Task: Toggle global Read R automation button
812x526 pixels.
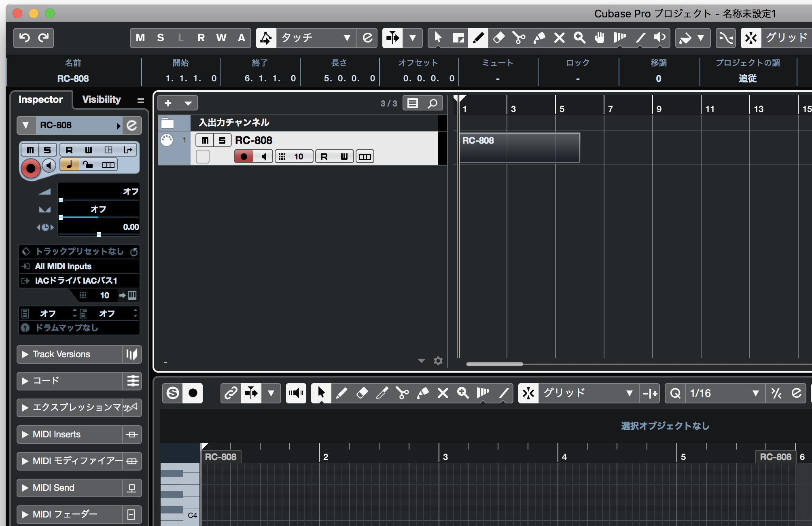Action: 201,38
